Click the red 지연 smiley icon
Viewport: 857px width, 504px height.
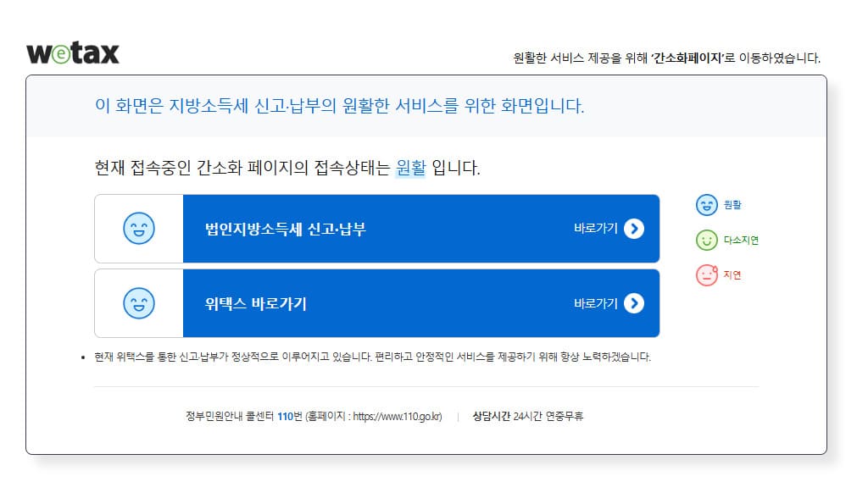[x=706, y=275]
